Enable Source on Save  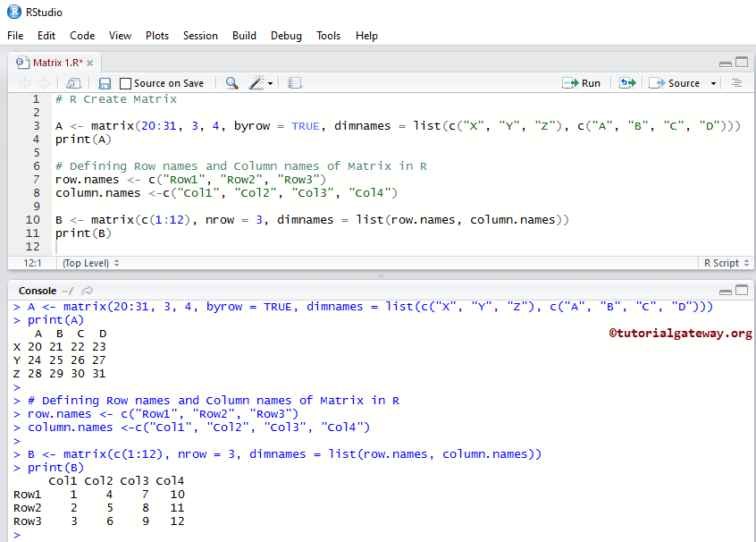pos(125,82)
